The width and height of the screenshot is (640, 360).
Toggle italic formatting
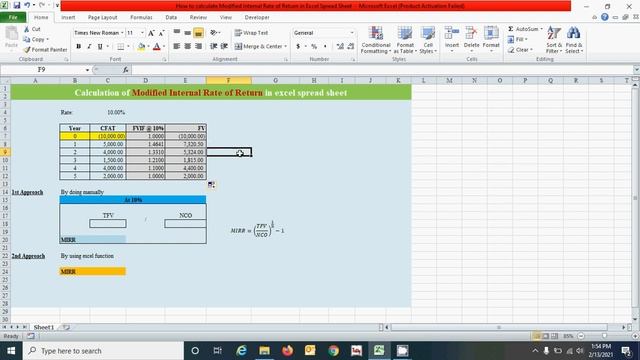89,47
